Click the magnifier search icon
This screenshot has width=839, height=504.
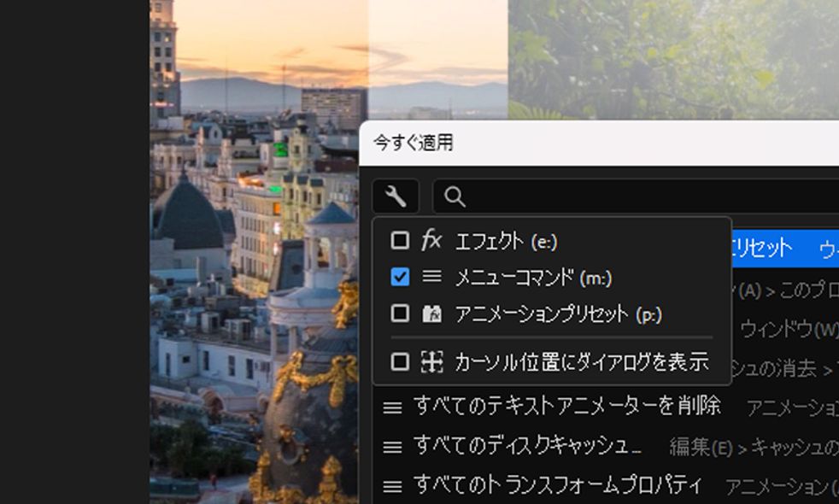pos(455,196)
